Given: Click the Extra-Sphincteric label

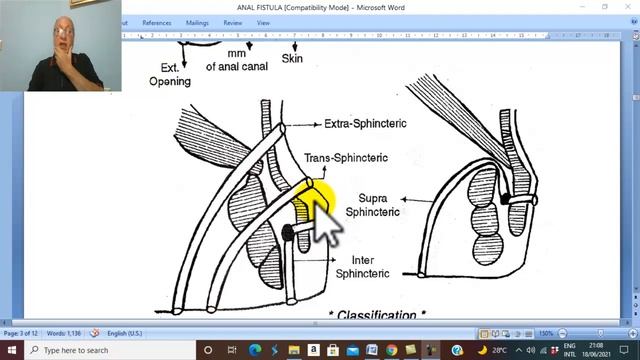Looking at the screenshot, I should 365,124.
